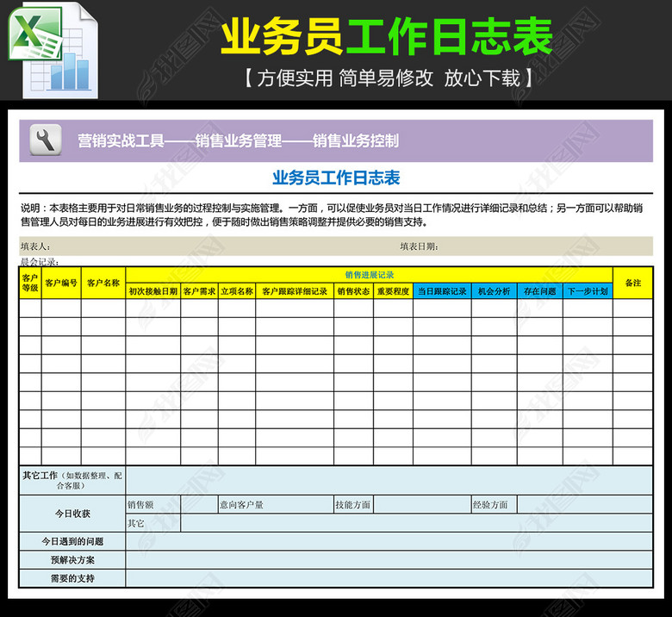Click the input area beside 其它工作
This screenshot has height=617, width=672.
tap(389, 480)
